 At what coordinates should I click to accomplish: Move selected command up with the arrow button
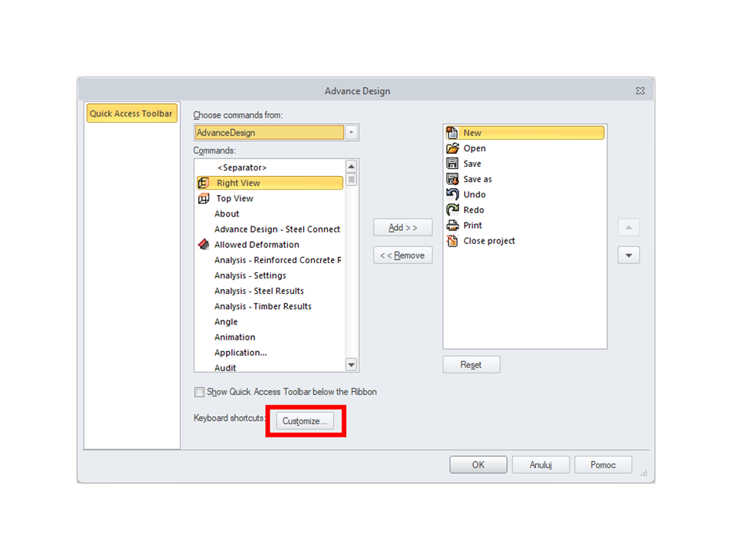629,227
